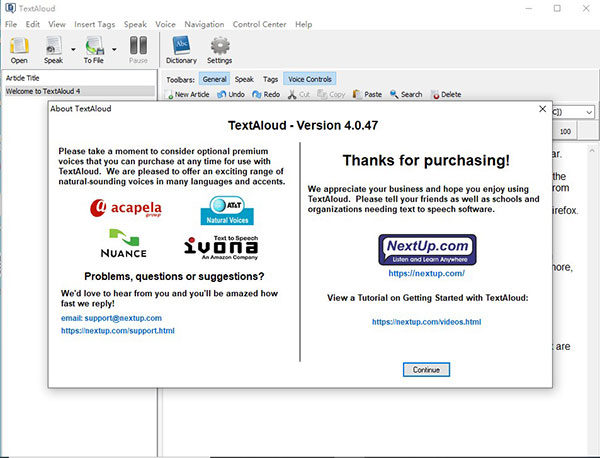
Task: Open the Help menu
Action: click(303, 24)
